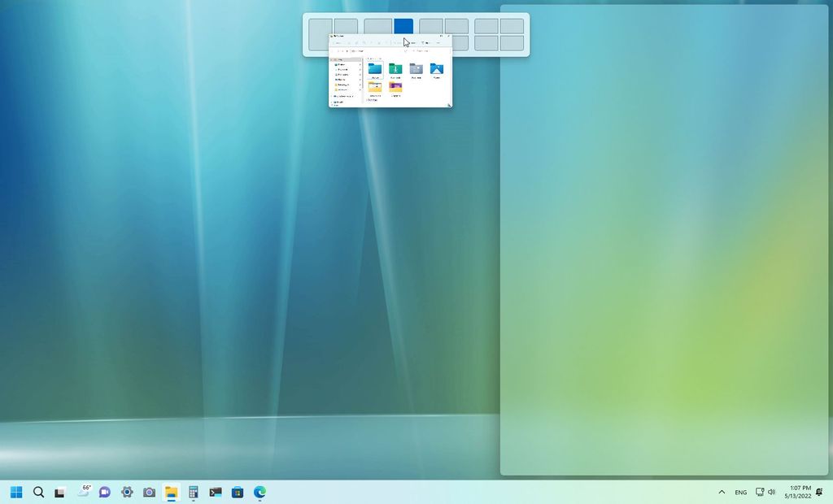Expand the Desktop chevron in navigation pane
The width and height of the screenshot is (833, 504).
(x=360, y=64)
